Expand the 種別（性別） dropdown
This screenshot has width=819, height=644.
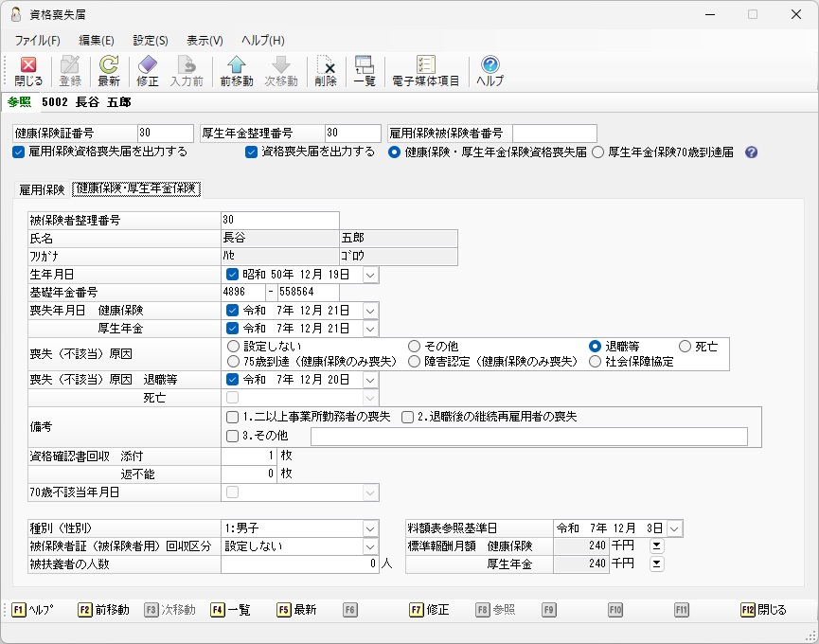(x=370, y=528)
